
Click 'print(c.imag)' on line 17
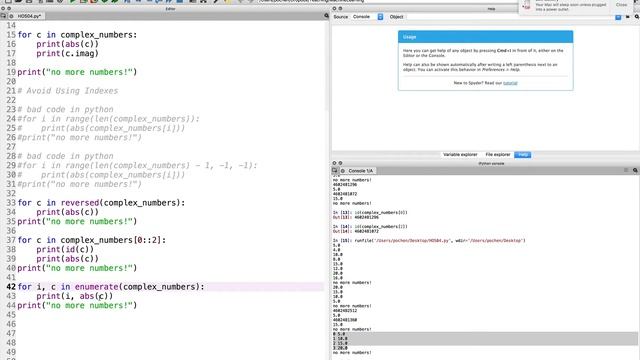point(67,53)
